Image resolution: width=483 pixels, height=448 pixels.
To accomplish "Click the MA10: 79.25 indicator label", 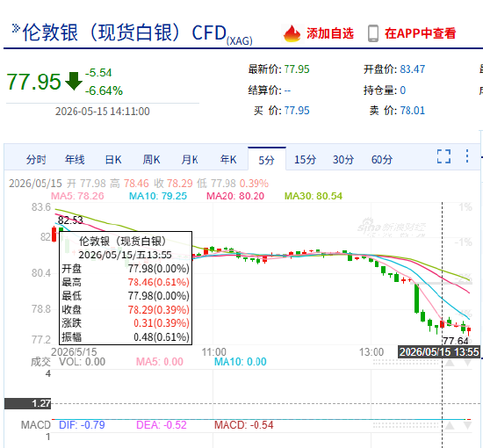I will 158,196.
